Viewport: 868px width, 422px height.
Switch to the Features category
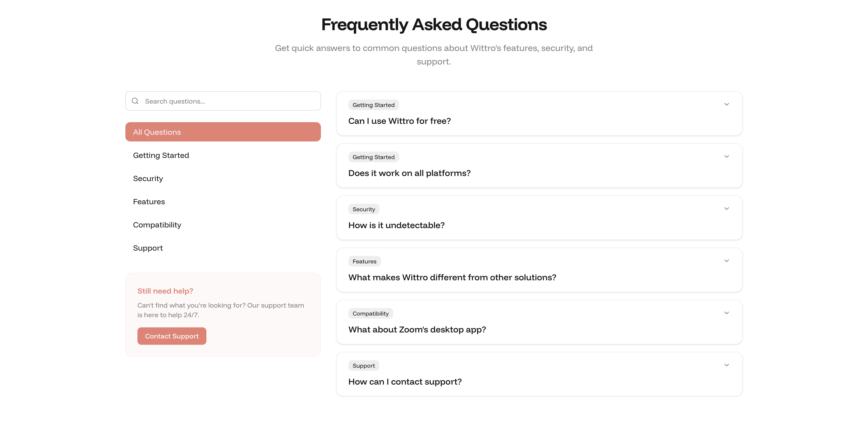(149, 202)
